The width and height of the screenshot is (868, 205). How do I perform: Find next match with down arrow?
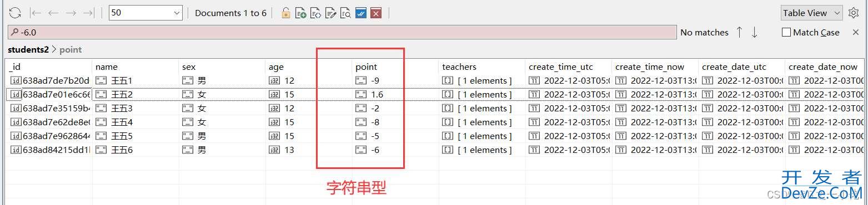tap(754, 32)
